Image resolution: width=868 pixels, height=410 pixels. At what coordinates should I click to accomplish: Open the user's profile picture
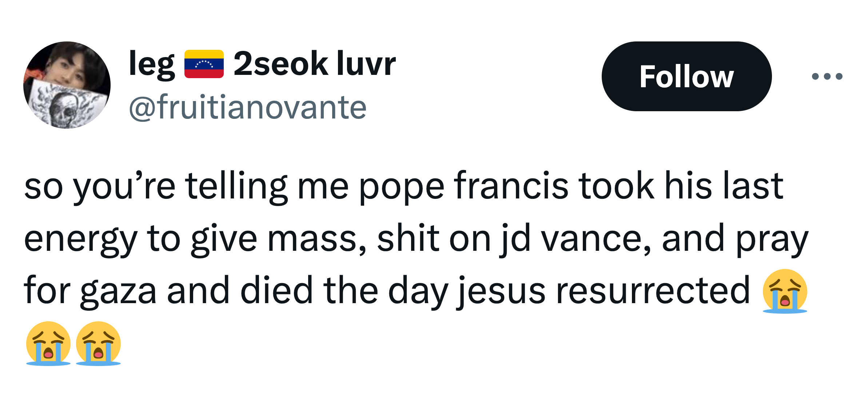pyautogui.click(x=67, y=85)
